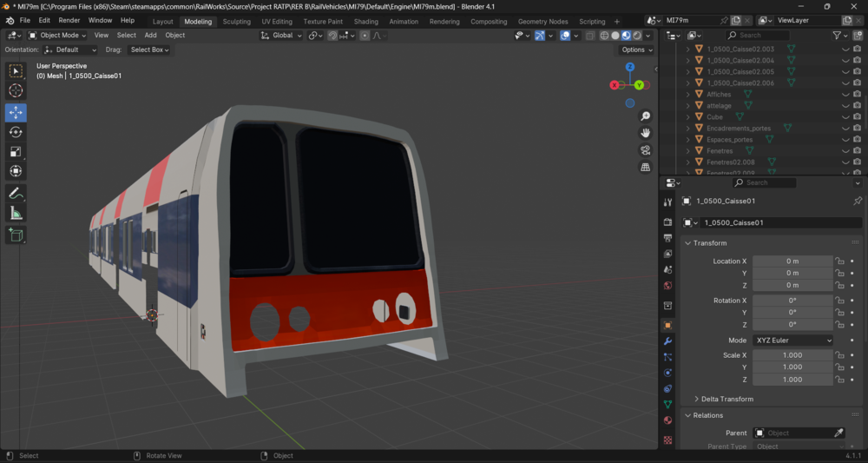The width and height of the screenshot is (868, 463).
Task: Select the Rotate tool
Action: pos(16,132)
